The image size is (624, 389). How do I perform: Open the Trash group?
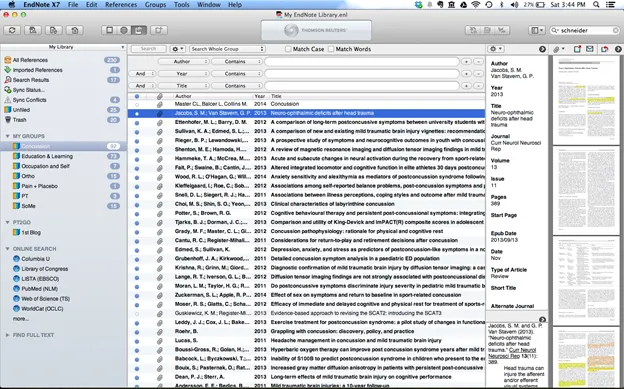tap(19, 120)
